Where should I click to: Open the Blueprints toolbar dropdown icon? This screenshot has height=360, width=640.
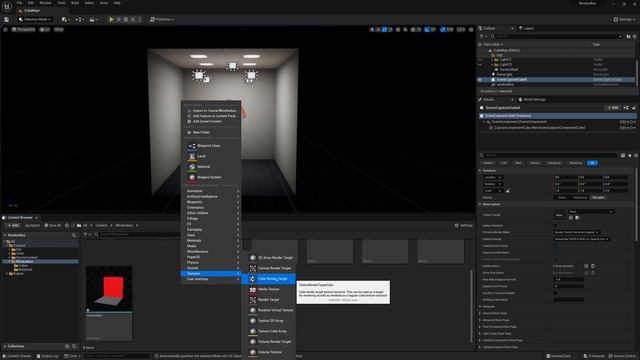[x=79, y=19]
